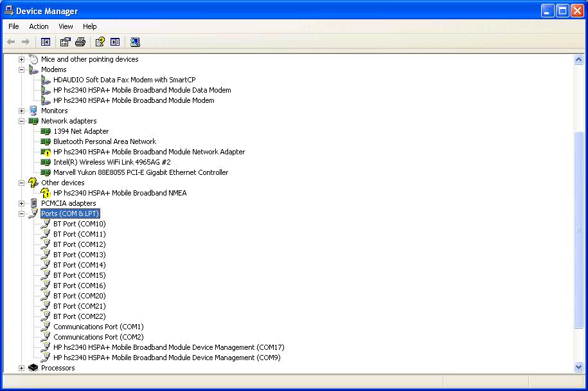Viewport: 588px width, 391px height.
Task: Click the scrollbar down arrow
Action: pos(578,367)
